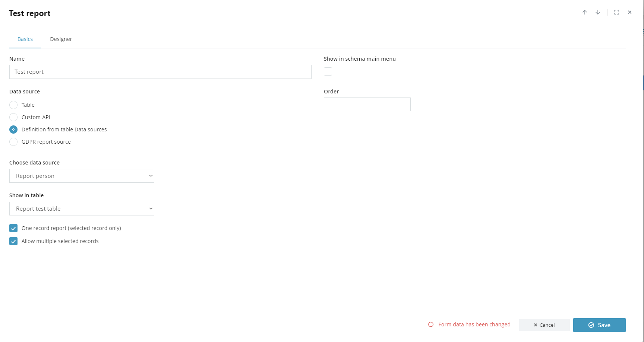Select Definition from table Data sources option
This screenshot has height=342, width=644.
(x=13, y=130)
